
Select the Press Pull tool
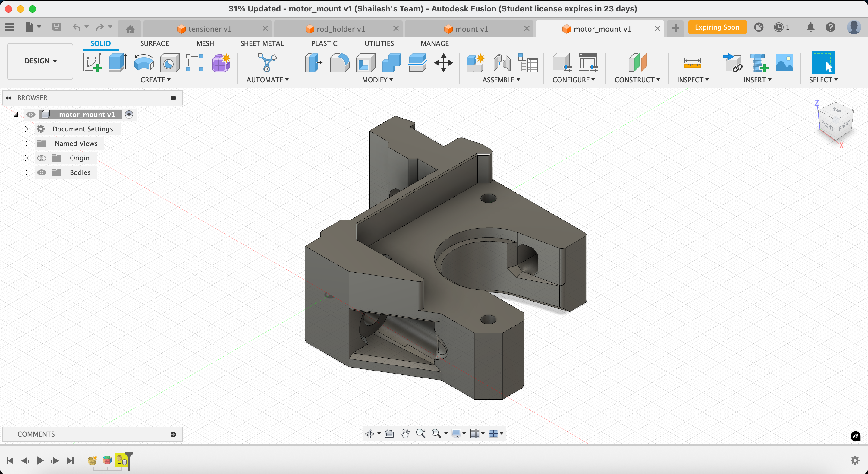[x=313, y=62]
